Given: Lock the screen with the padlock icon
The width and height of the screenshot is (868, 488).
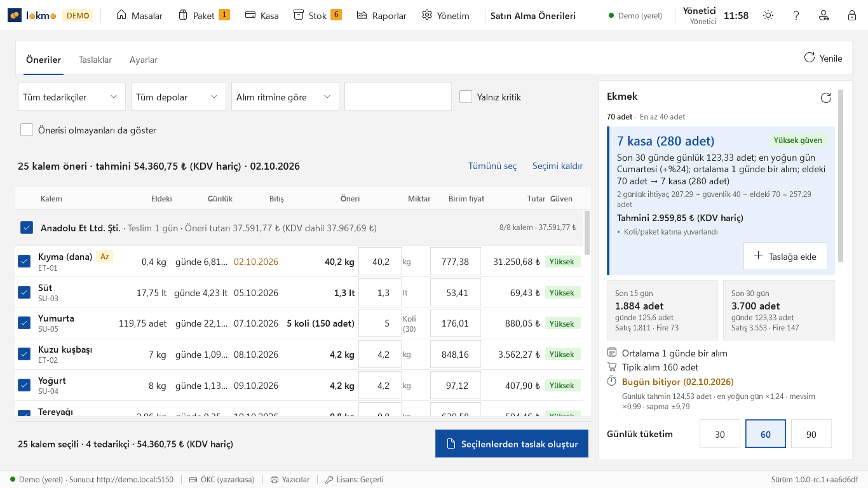Looking at the screenshot, I should coord(852,15).
